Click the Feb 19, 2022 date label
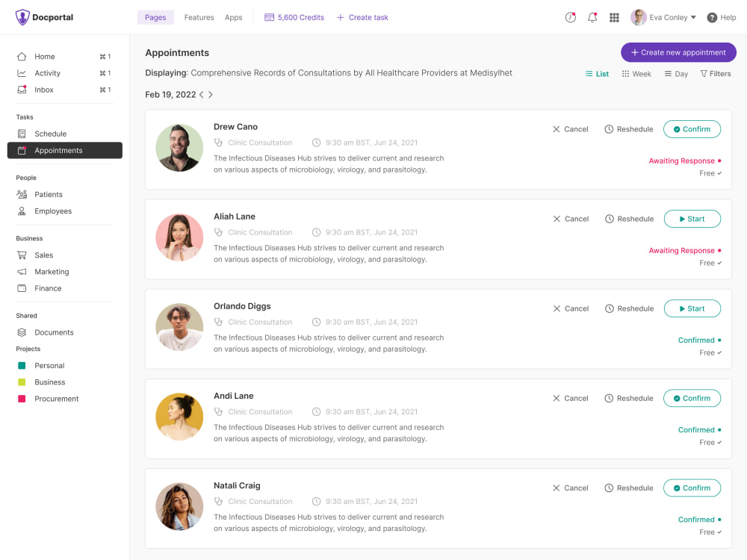This screenshot has width=747, height=560. click(170, 95)
